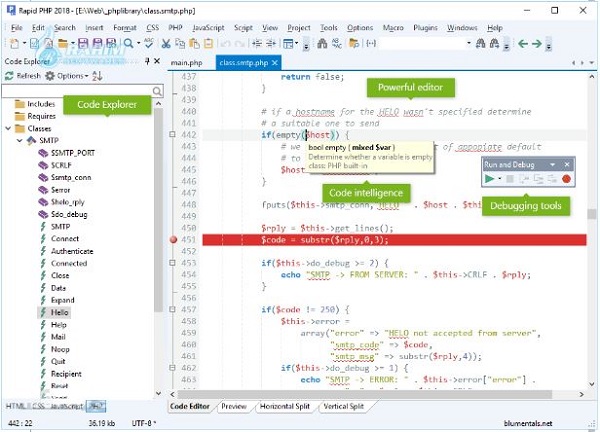
Task: Collapse the Classes tree node
Action: (x=8, y=128)
